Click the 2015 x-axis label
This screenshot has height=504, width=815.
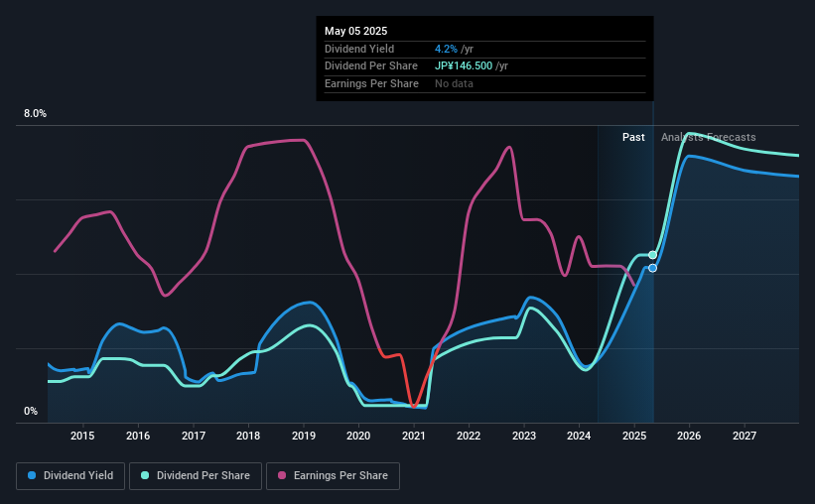(82, 436)
